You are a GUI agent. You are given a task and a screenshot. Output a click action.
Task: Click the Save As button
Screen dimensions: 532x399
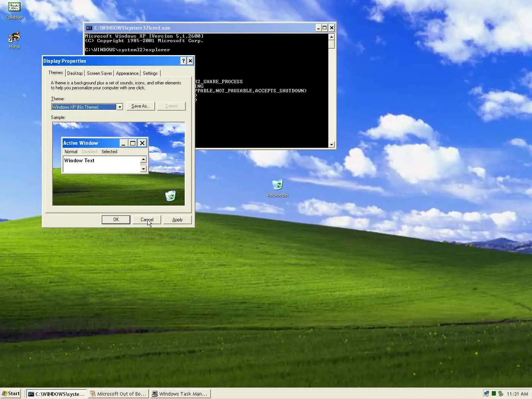(x=141, y=106)
